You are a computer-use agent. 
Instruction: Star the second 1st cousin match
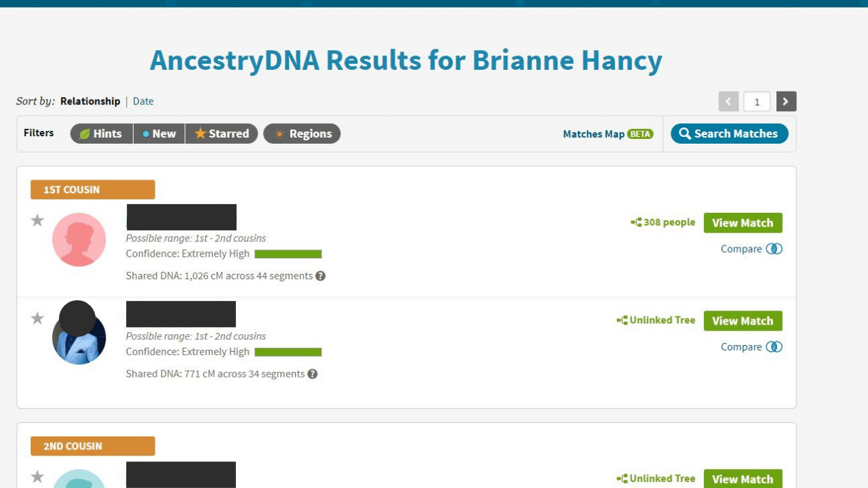[x=37, y=318]
